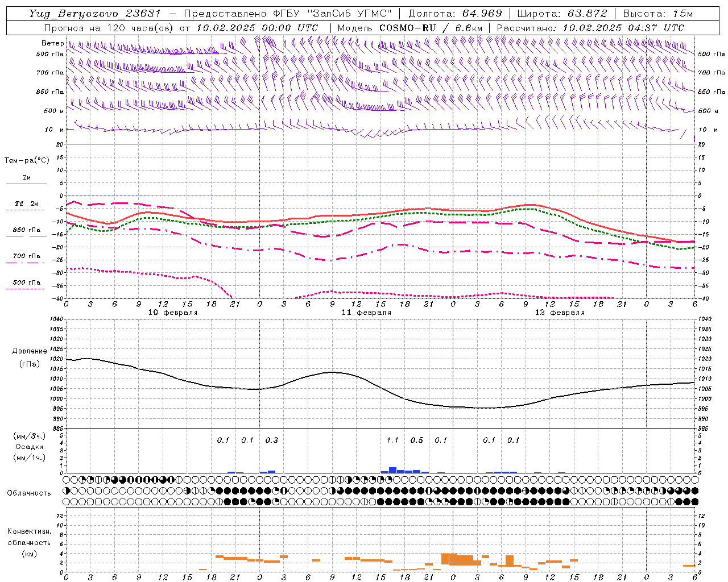Click the 'Рассчитано: 10.02.2025 04:37 UTC' timestamp
The width and height of the screenshot is (728, 582).
click(x=590, y=28)
